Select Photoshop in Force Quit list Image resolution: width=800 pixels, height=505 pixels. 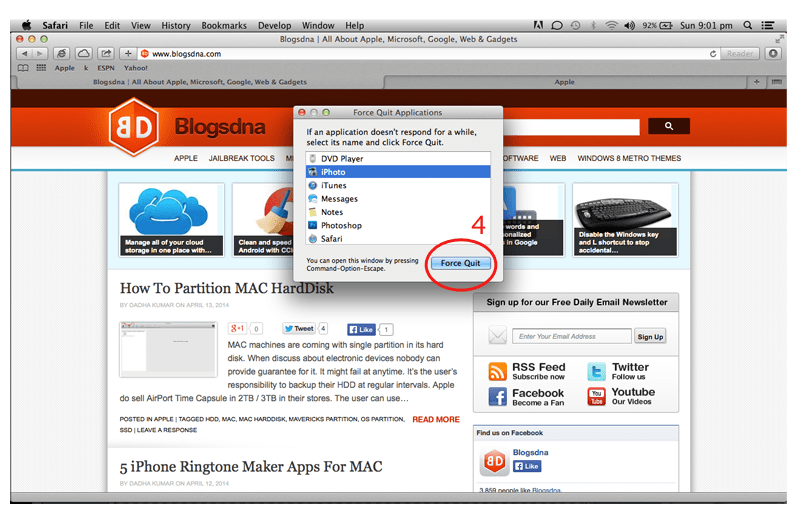398,225
